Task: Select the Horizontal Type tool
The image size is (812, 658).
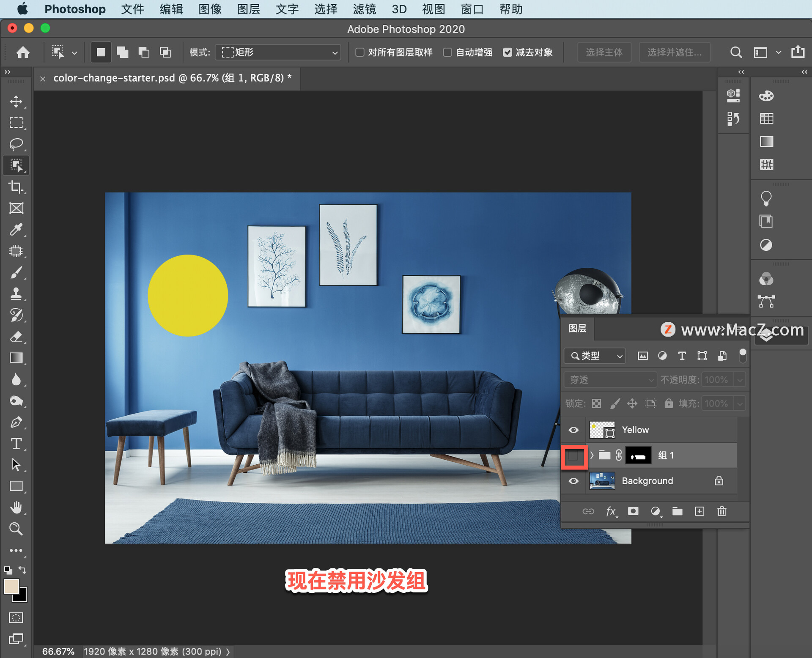Action: 16,444
